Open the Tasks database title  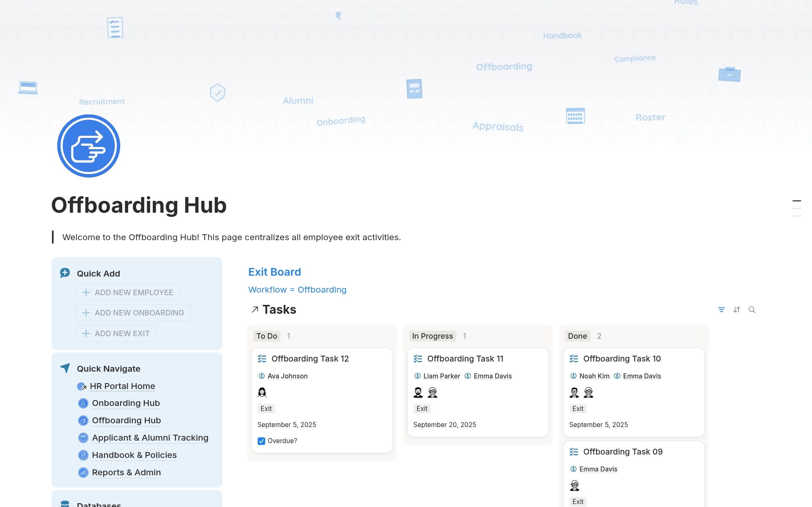(279, 310)
